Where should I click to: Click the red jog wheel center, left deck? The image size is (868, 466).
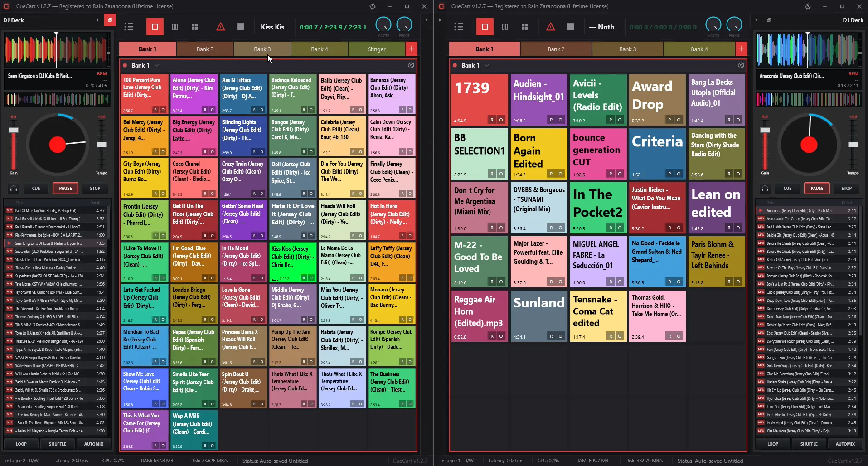(x=58, y=145)
